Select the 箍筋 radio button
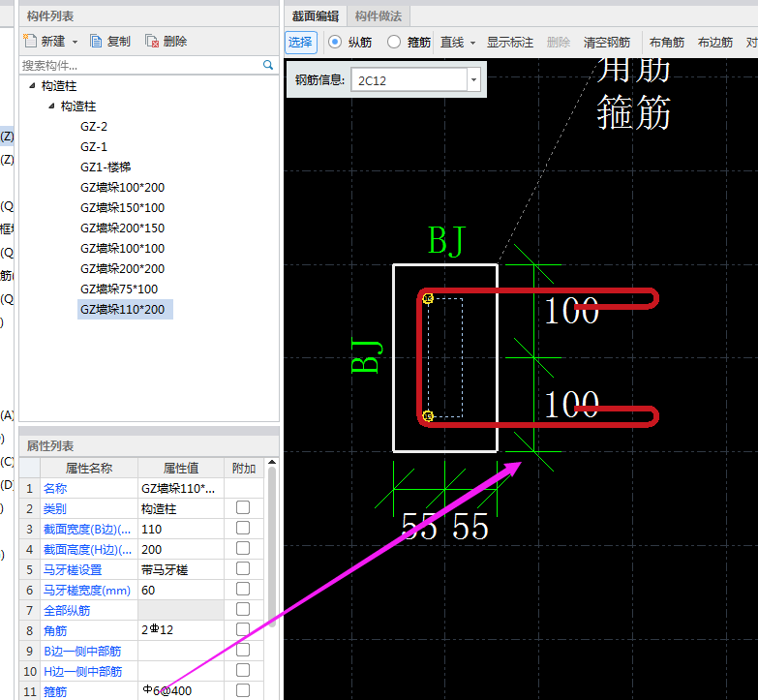 (393, 42)
